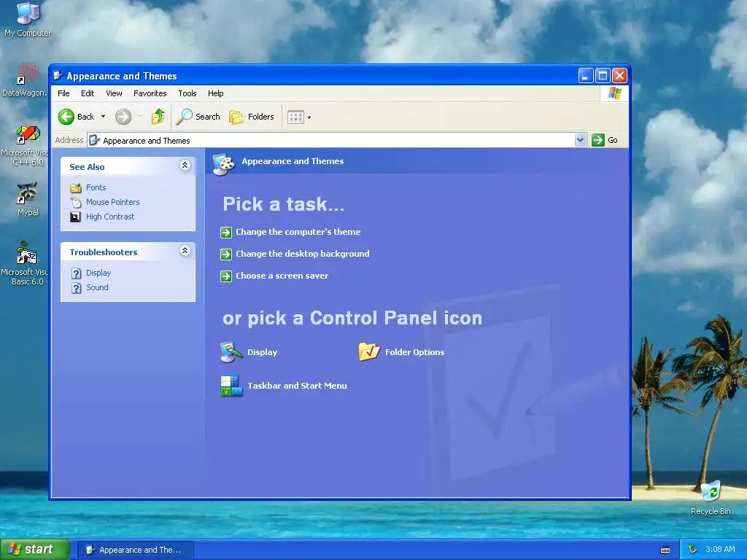Viewport: 747px width, 560px height.
Task: Click the Appearance and Themes header palette icon
Action: pyautogui.click(x=223, y=164)
